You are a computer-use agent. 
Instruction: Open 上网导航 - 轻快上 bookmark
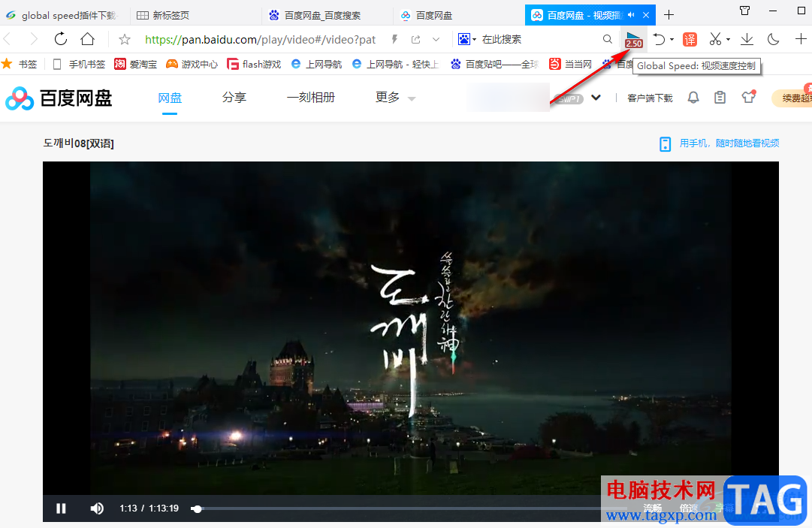(x=395, y=64)
